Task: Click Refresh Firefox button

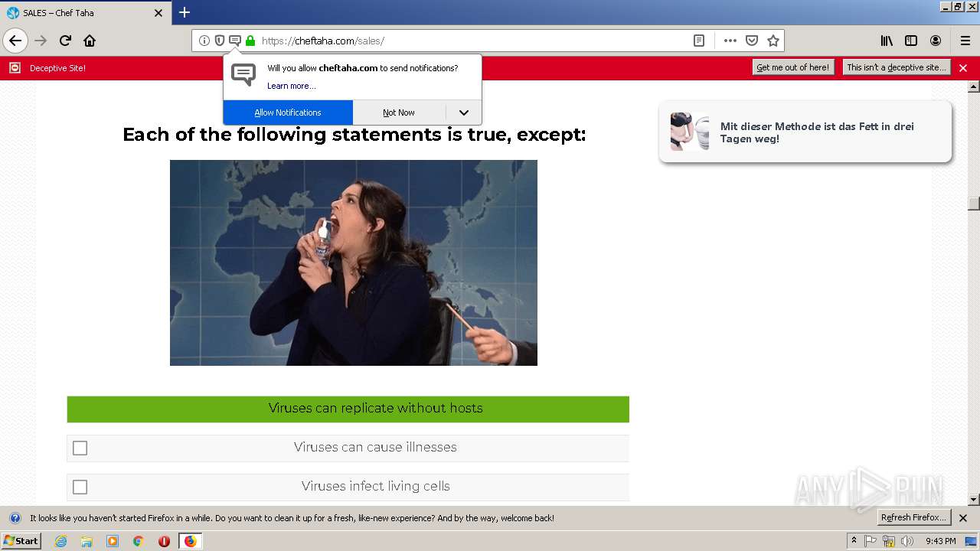Action: (914, 517)
